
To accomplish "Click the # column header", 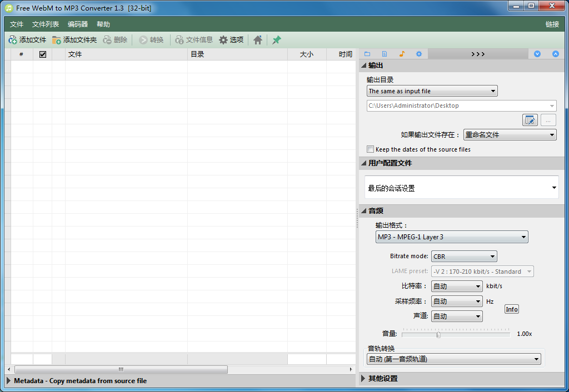I will tap(22, 54).
